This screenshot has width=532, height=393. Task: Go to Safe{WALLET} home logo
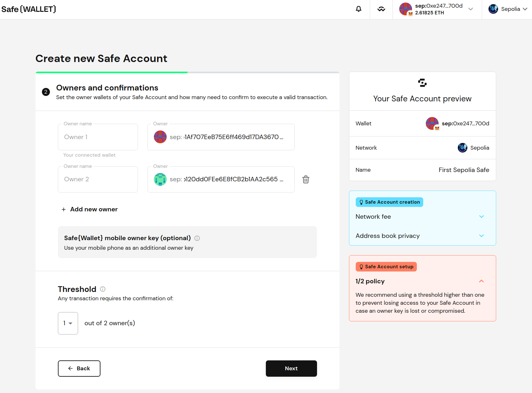pyautogui.click(x=29, y=9)
